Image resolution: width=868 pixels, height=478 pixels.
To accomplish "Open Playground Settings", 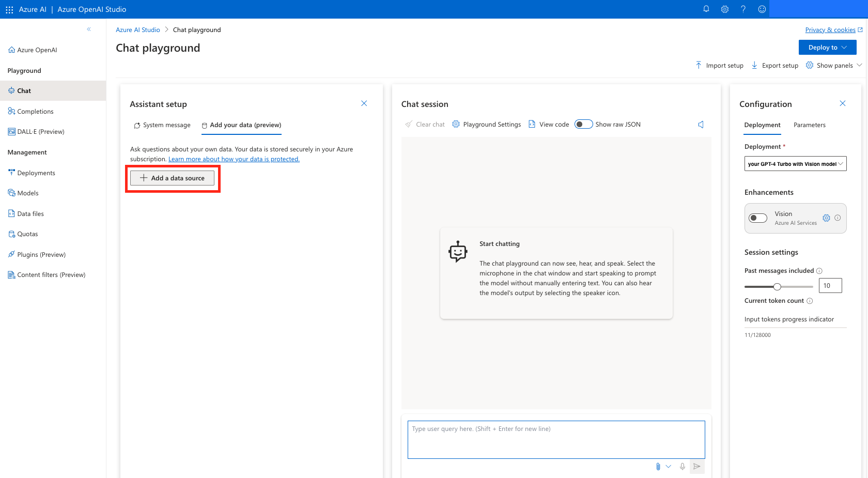I will pos(487,125).
